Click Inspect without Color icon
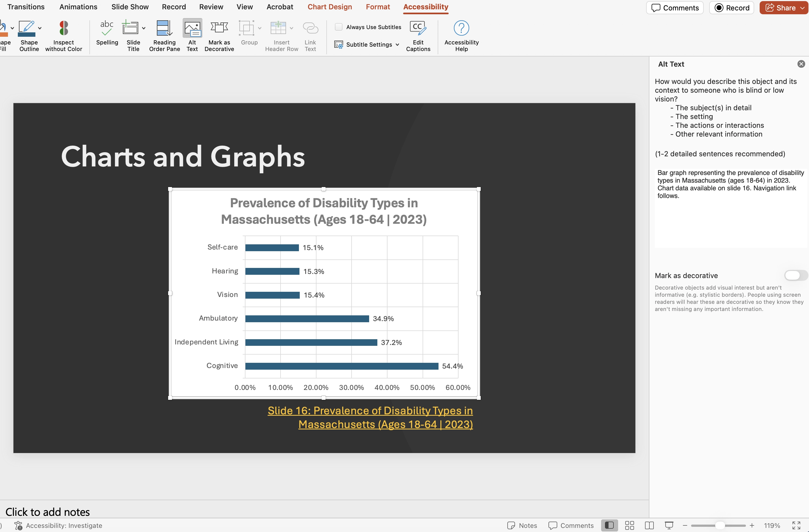Viewport: 809px width, 532px height. [x=64, y=28]
